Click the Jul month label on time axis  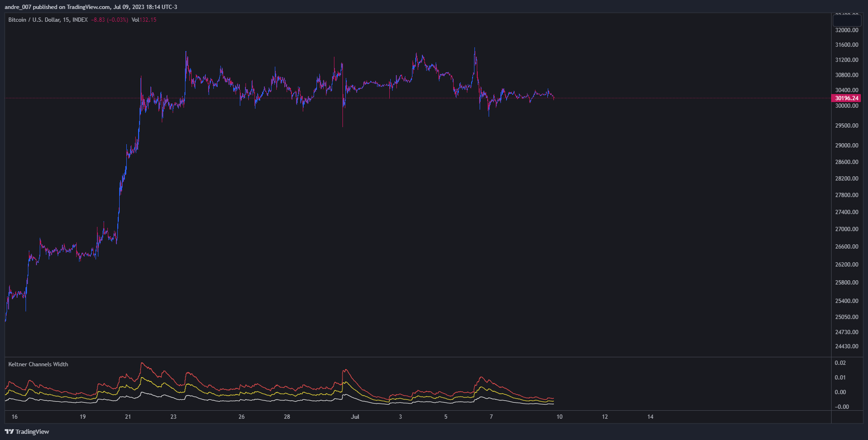(x=355, y=417)
